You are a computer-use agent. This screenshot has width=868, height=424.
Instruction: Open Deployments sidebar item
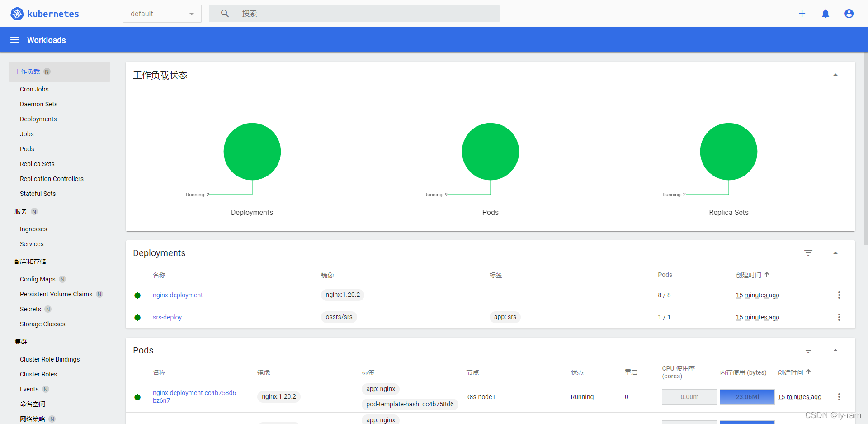pos(38,119)
